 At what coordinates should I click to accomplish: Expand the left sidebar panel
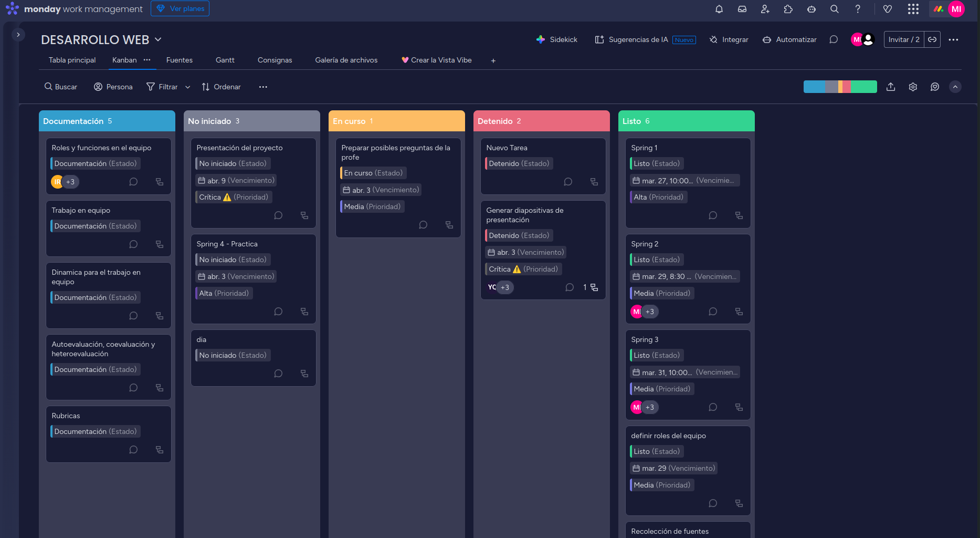point(18,35)
